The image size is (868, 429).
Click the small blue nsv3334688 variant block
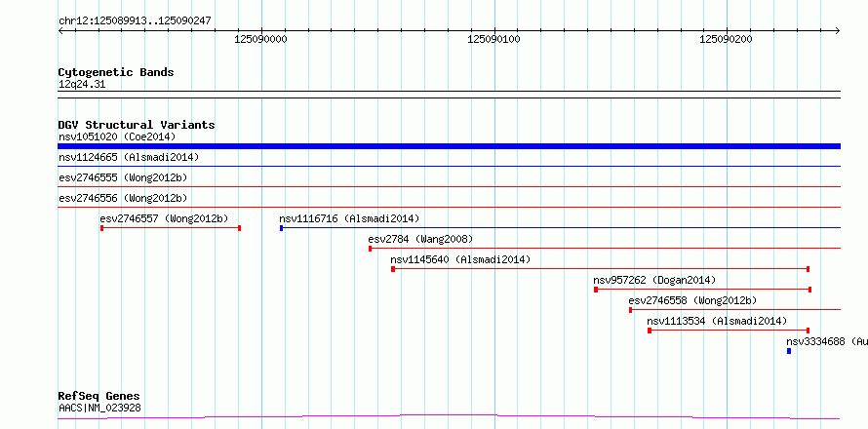point(789,351)
